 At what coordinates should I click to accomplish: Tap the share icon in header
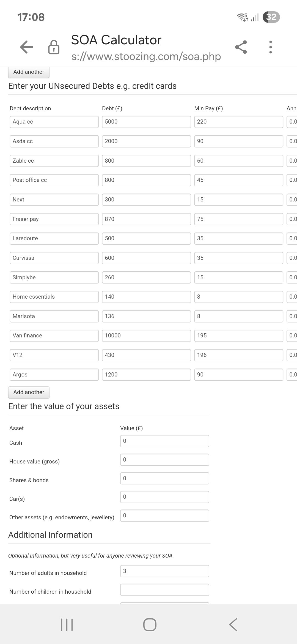(241, 47)
